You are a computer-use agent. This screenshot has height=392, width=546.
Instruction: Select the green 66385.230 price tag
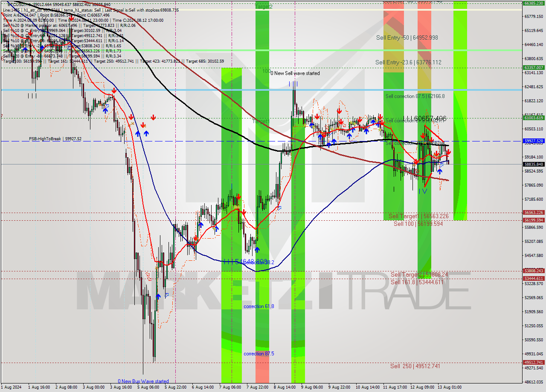pyautogui.click(x=533, y=3)
